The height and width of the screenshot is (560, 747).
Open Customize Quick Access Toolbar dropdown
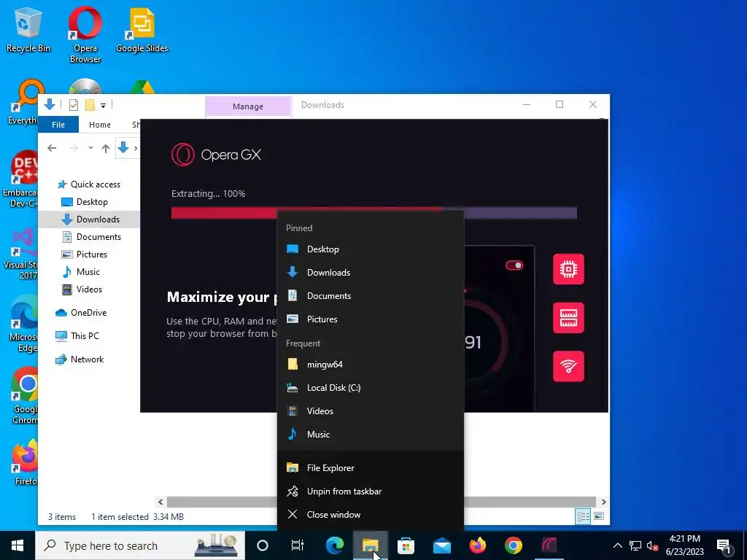click(x=103, y=105)
